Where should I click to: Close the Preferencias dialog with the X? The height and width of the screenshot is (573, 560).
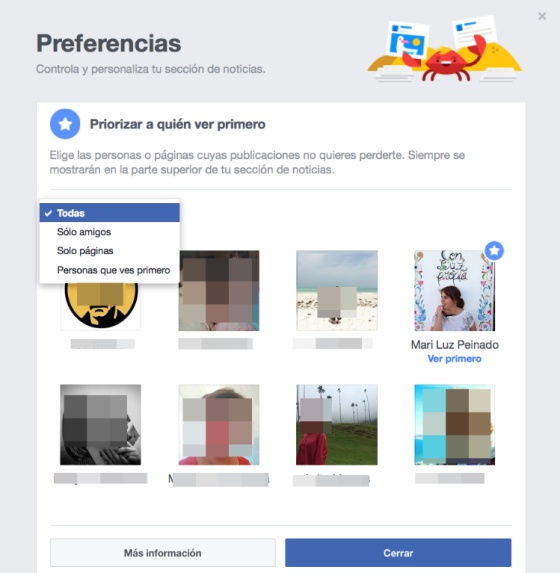coord(542,16)
